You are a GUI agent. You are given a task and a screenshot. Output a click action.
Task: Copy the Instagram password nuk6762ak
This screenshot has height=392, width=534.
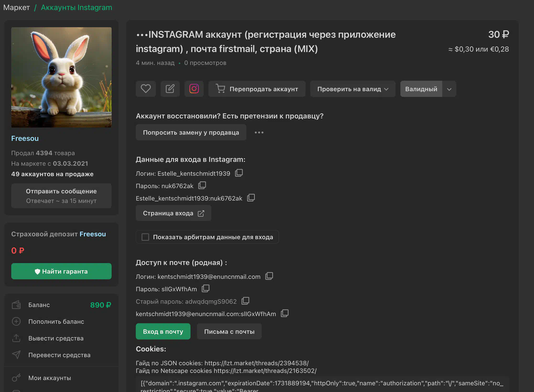(x=202, y=185)
